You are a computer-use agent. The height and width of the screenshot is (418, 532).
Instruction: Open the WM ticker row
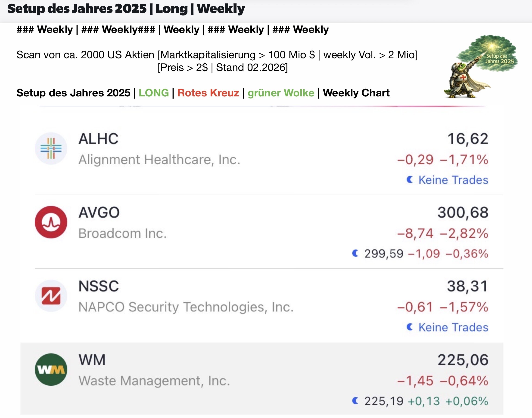click(92, 360)
